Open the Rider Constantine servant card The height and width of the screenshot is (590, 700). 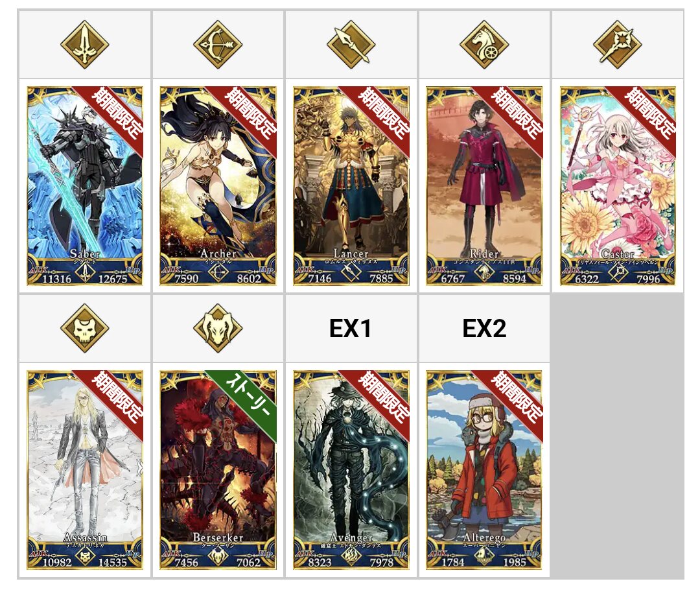(x=484, y=186)
